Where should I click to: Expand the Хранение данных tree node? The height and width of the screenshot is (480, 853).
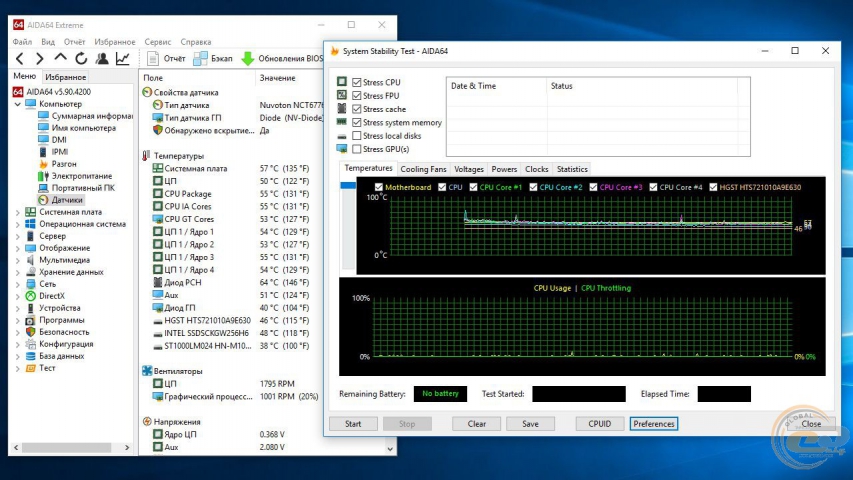click(17, 272)
